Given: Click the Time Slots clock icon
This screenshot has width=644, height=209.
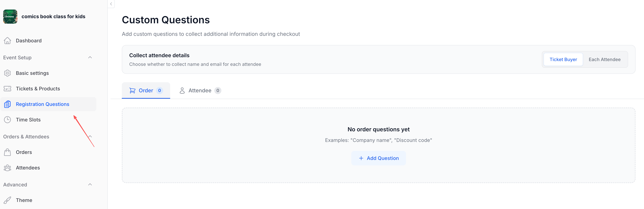Looking at the screenshot, I should click(x=7, y=120).
